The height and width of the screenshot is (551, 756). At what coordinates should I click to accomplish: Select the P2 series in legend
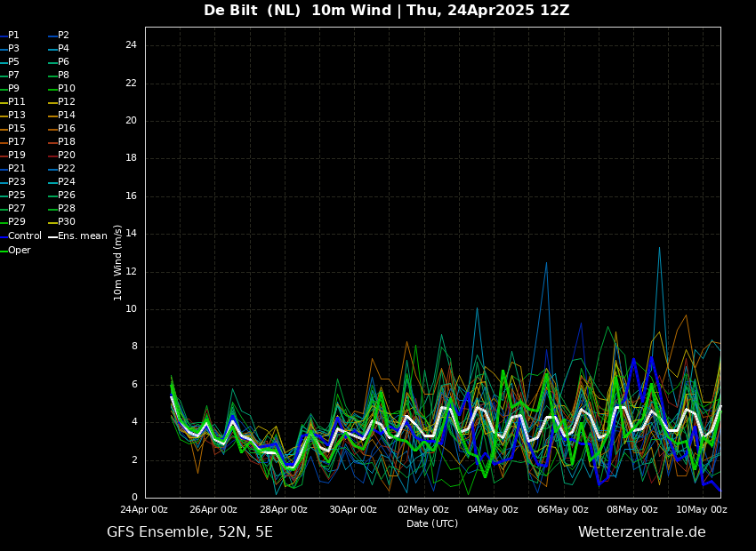(63, 36)
